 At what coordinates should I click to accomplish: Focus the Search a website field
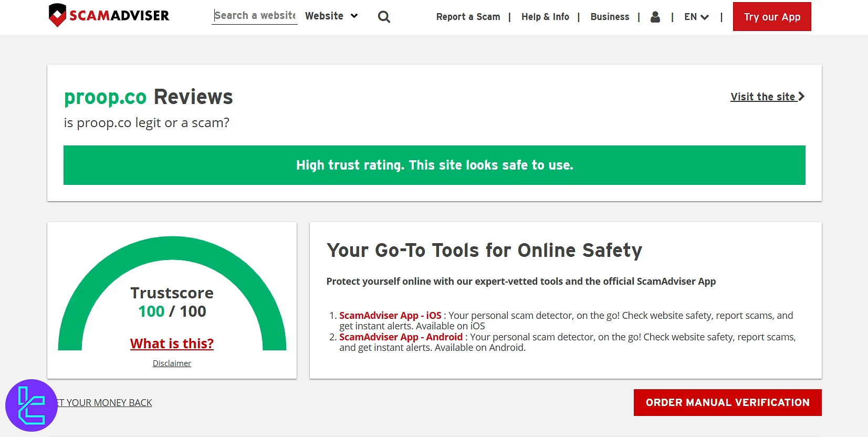255,16
